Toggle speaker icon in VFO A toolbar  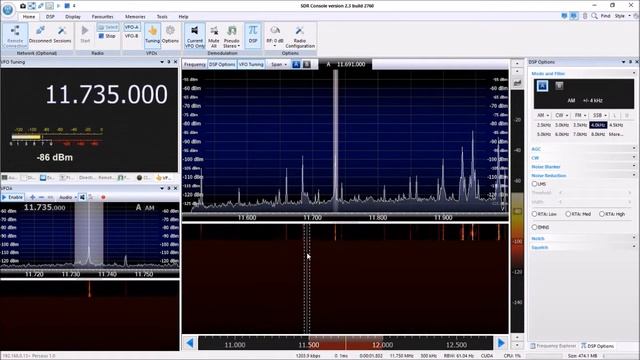[x=82, y=197]
